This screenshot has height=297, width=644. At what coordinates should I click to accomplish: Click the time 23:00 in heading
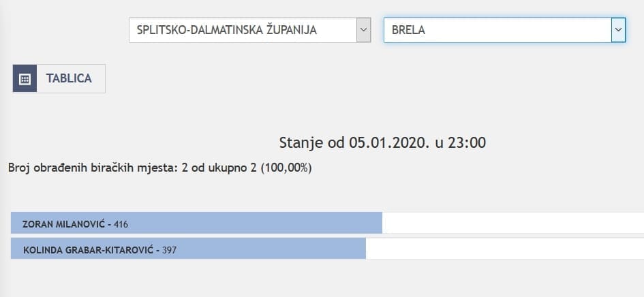(x=469, y=142)
